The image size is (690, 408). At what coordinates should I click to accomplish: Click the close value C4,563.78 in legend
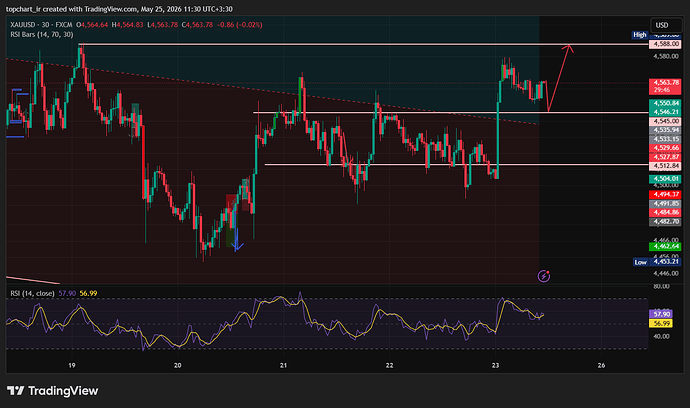[197, 25]
